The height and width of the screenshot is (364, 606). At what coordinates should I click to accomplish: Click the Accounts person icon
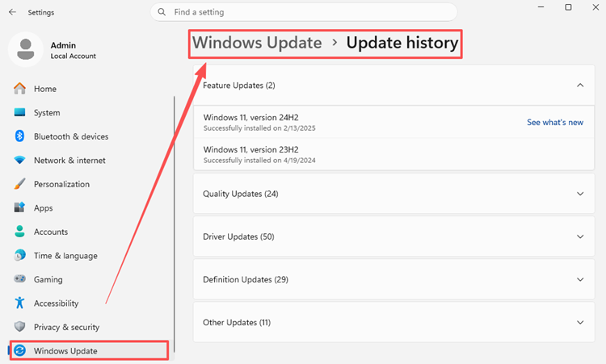click(x=19, y=231)
